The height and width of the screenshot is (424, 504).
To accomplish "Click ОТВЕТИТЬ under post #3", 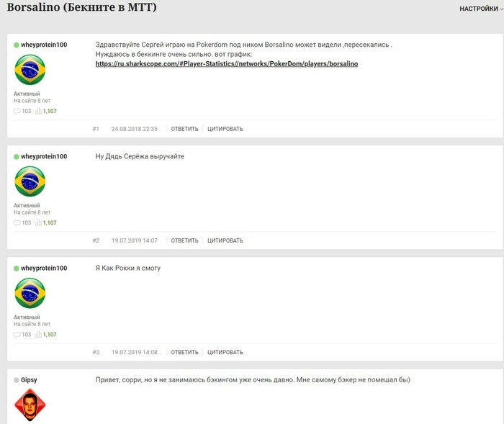I will pyautogui.click(x=184, y=352).
